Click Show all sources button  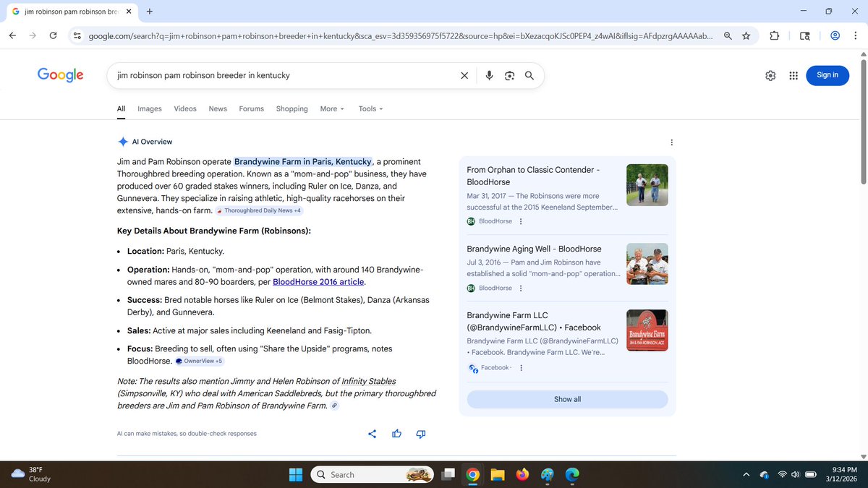coord(568,399)
